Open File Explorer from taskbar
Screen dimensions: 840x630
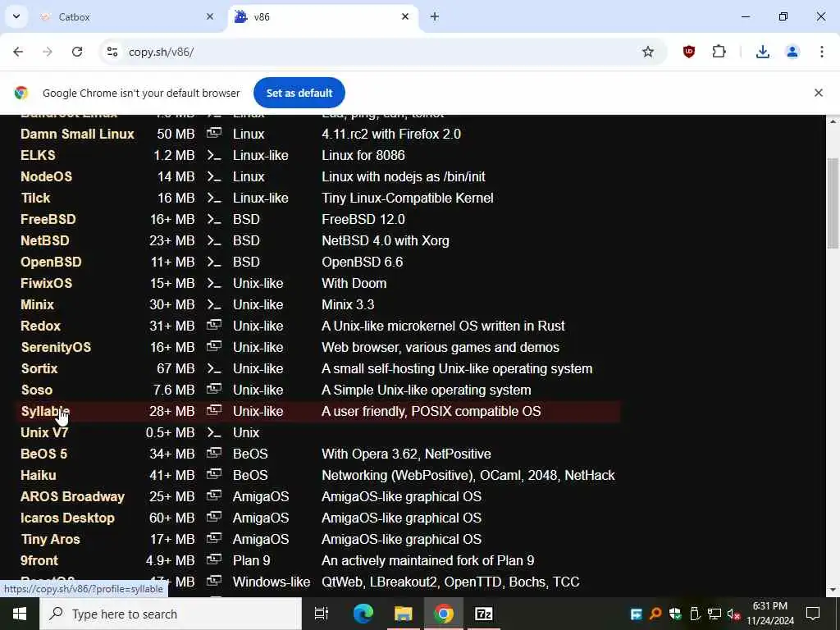pos(403,614)
